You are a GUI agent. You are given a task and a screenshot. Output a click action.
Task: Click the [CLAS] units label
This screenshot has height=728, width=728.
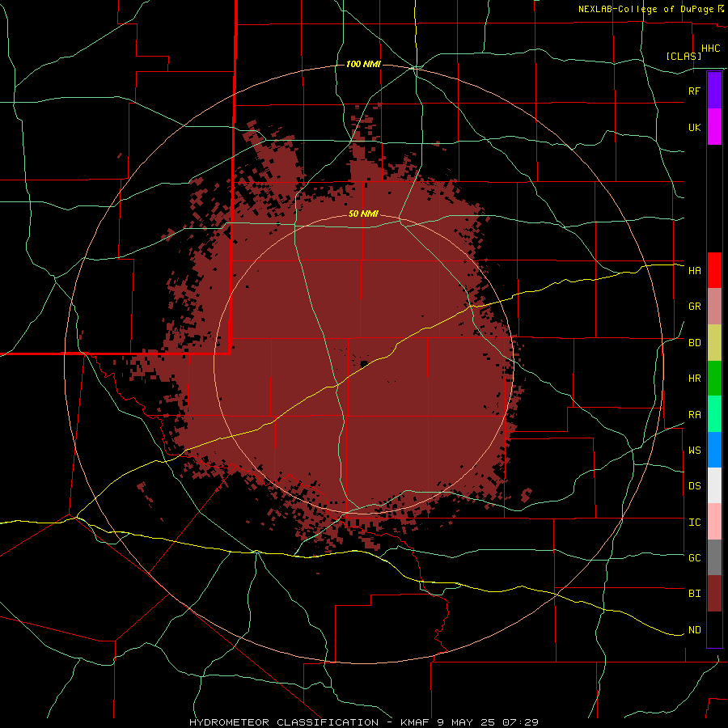(683, 56)
